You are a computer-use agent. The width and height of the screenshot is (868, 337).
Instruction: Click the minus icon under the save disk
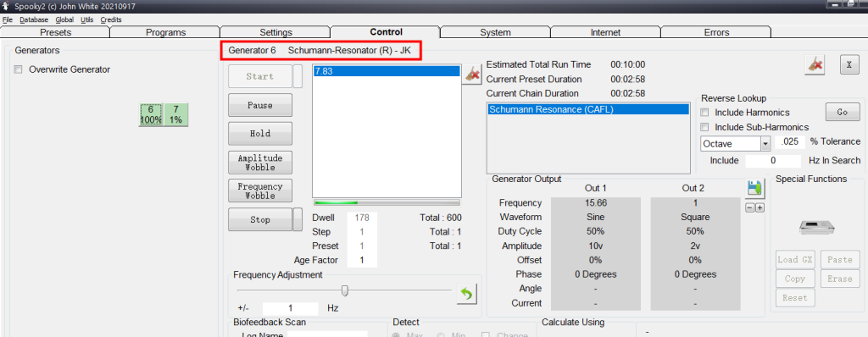click(x=750, y=207)
